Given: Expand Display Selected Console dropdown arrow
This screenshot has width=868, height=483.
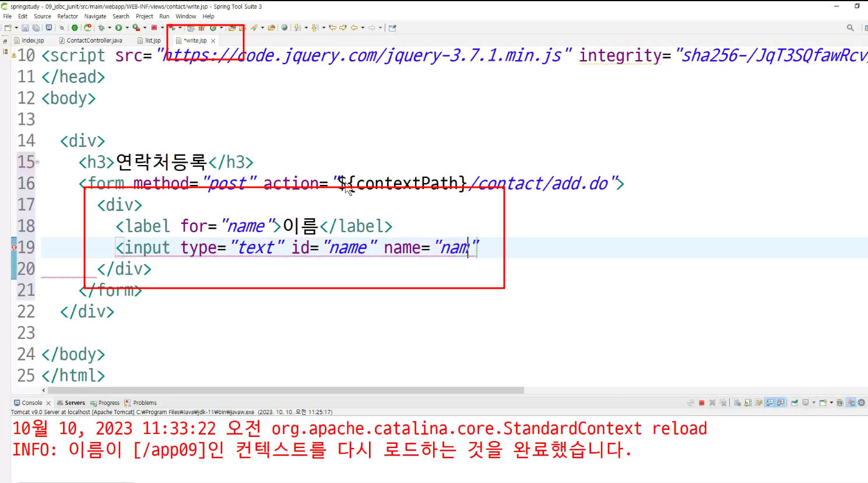Looking at the screenshot, I should tap(814, 402).
